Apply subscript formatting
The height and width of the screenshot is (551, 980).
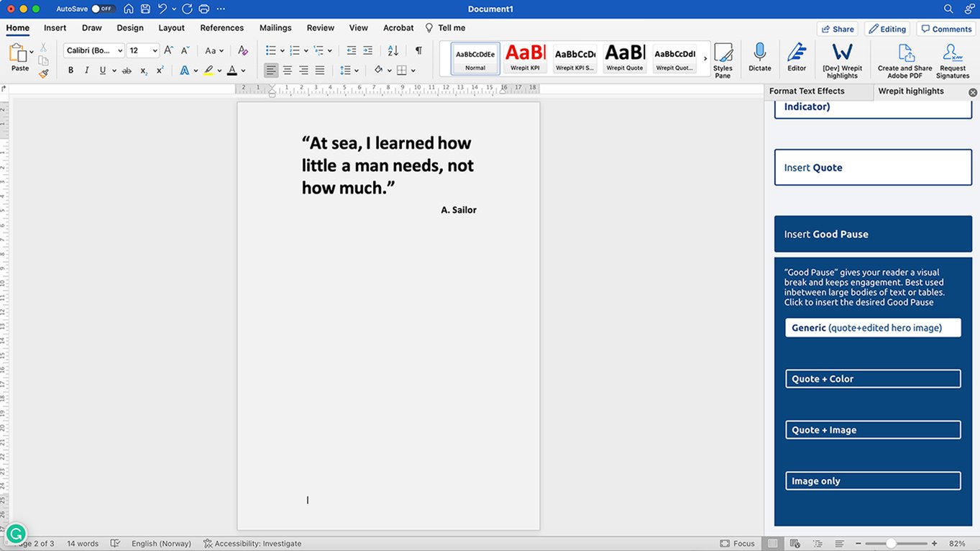pyautogui.click(x=144, y=70)
